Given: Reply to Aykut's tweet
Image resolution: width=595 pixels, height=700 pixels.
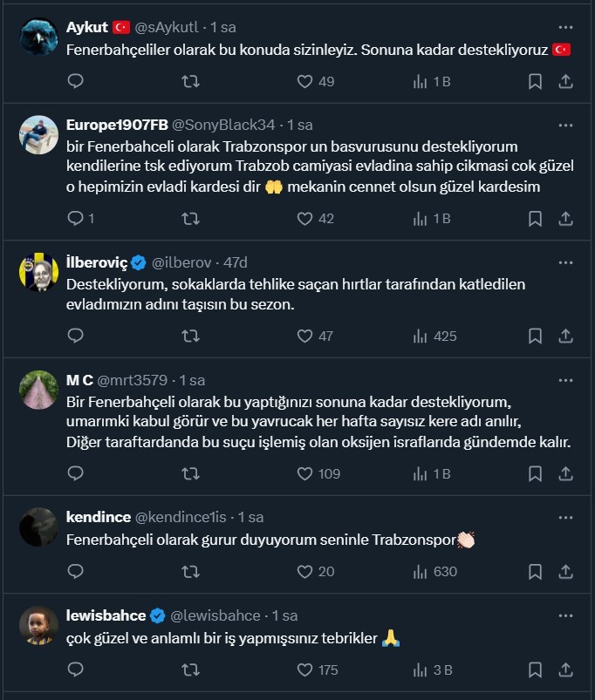Looking at the screenshot, I should point(75,81).
